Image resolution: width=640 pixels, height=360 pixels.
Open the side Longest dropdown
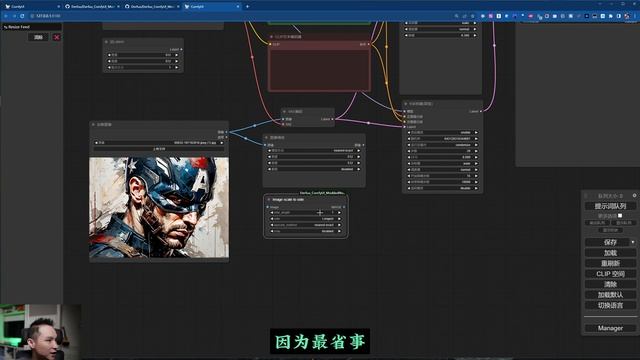[x=305, y=219]
